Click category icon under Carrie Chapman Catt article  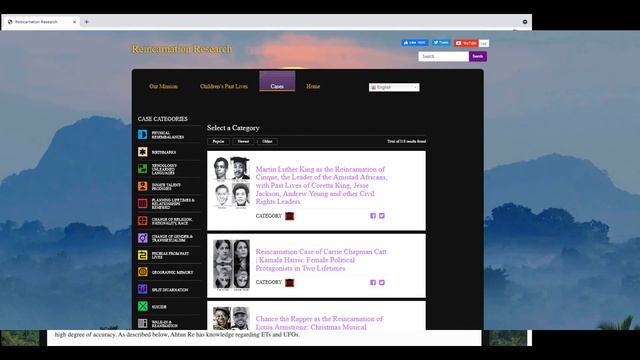(x=289, y=282)
